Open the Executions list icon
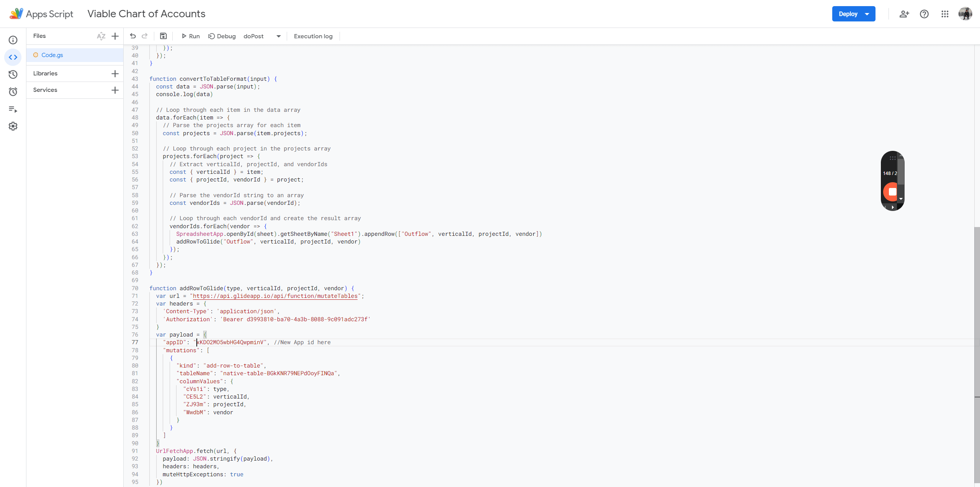The image size is (980, 487). click(13, 109)
